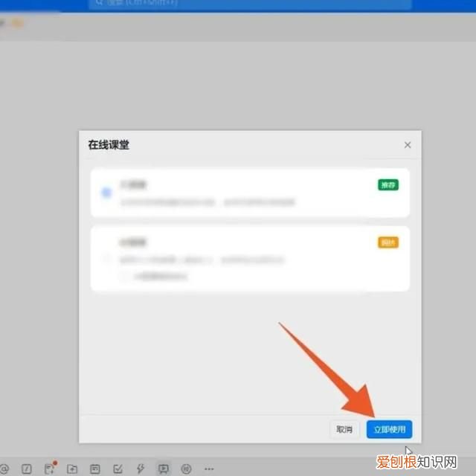
Task: Click the document icon with red dot
Action: point(49,469)
